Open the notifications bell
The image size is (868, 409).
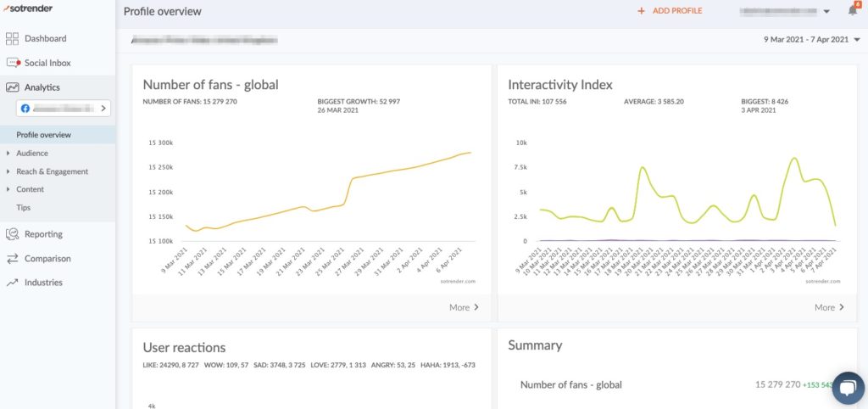(852, 11)
